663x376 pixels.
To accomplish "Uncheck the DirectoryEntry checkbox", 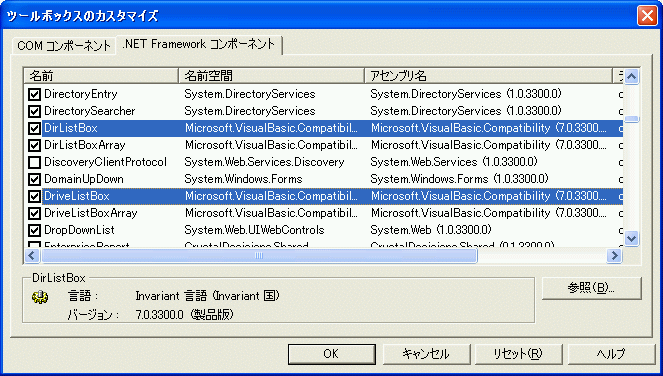I will click(34, 94).
